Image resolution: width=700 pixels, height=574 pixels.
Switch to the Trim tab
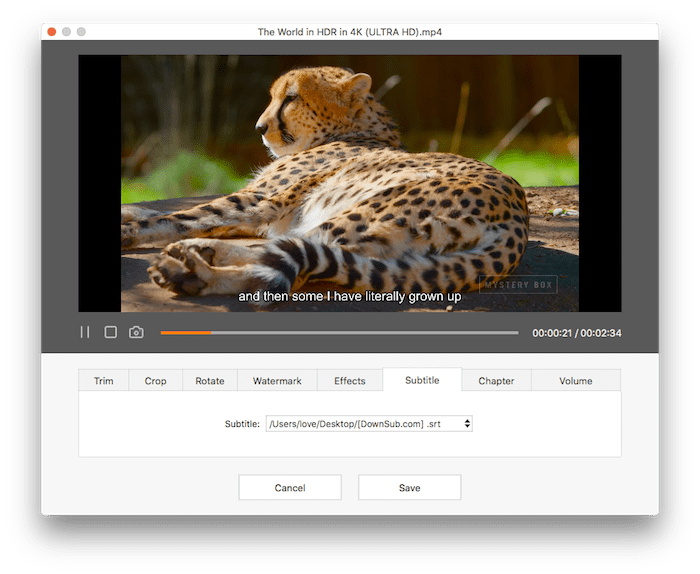pos(104,381)
